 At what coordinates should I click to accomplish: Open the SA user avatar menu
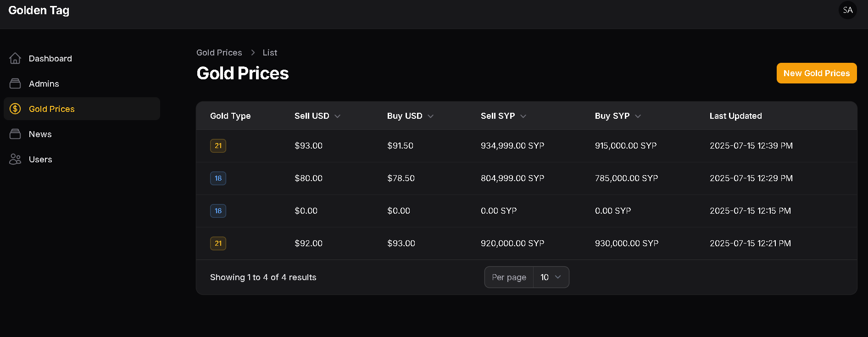(x=847, y=10)
